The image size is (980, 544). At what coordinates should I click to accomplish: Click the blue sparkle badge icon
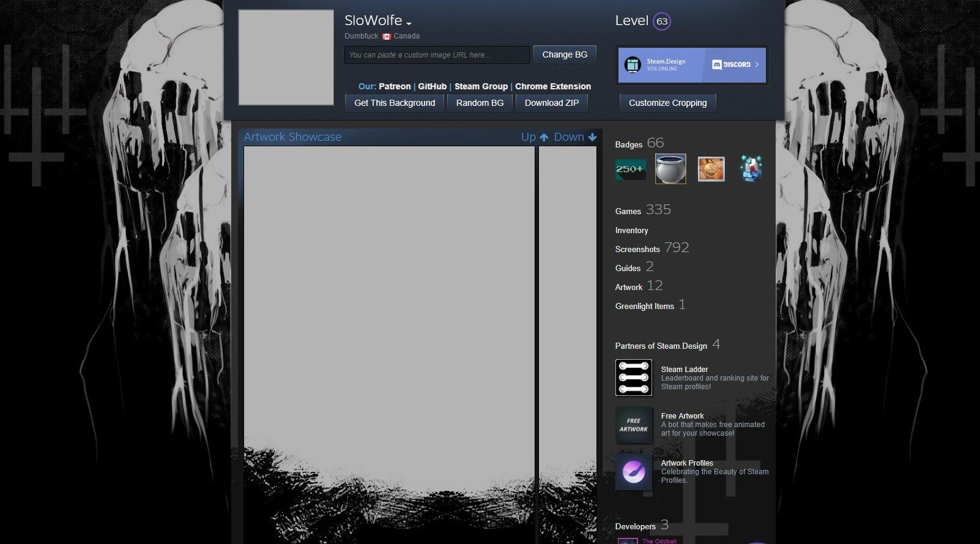point(751,169)
